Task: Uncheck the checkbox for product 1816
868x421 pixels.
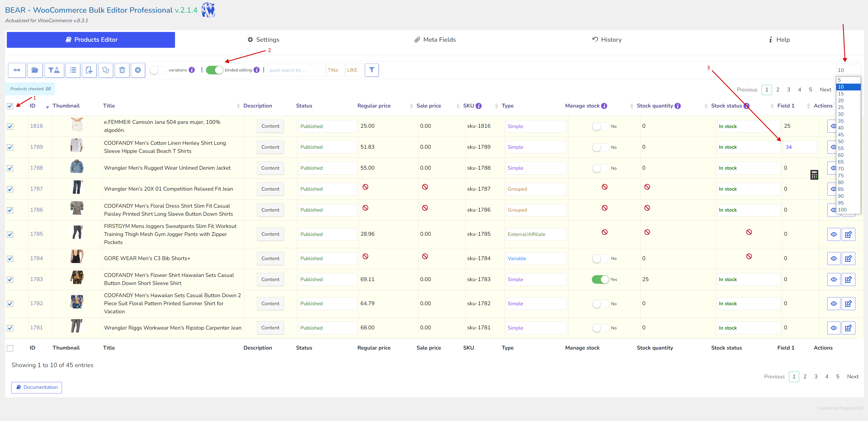Action: click(10, 127)
